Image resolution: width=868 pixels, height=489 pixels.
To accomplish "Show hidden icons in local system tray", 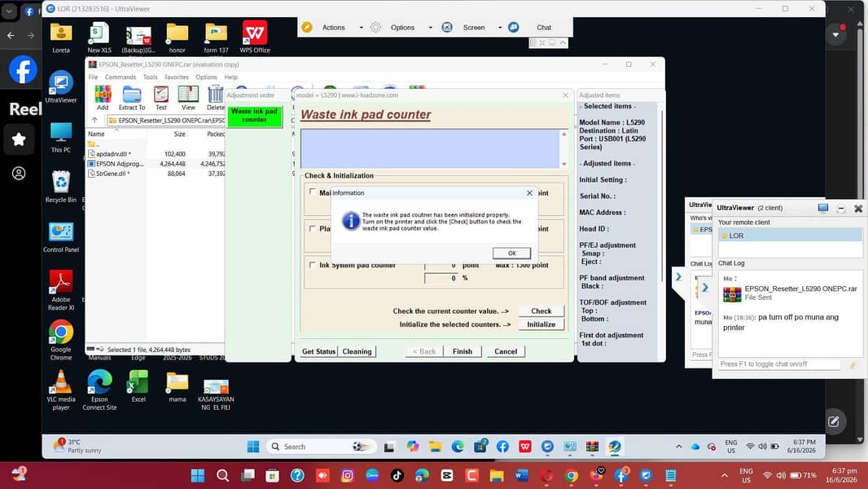I will 724,475.
